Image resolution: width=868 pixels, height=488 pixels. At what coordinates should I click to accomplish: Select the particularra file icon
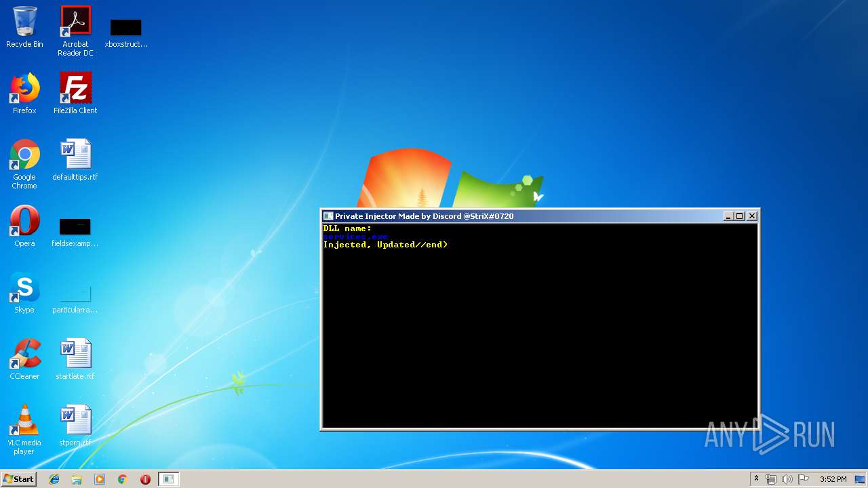(75, 298)
